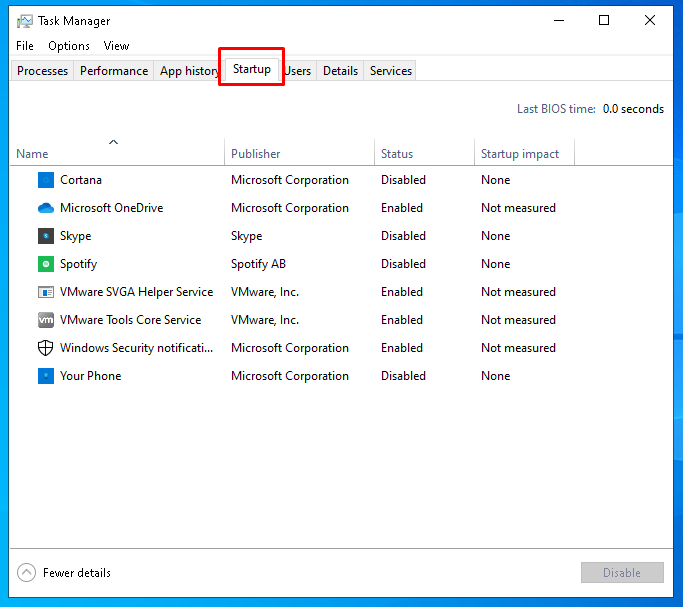Switch to the Processes tab
Viewport: 683px width, 607px height.
tap(42, 71)
